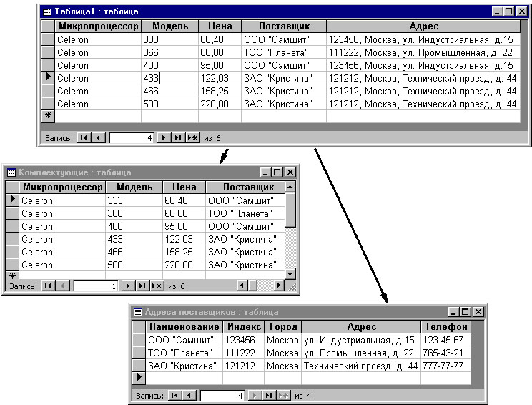Select Индекс column header in Адреса поставщиков

(244, 326)
